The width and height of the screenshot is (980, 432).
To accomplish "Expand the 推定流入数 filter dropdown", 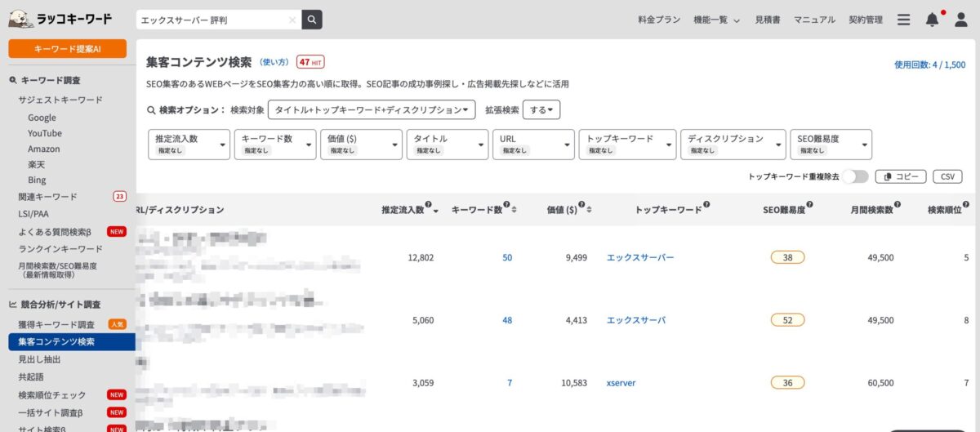I will (189, 144).
